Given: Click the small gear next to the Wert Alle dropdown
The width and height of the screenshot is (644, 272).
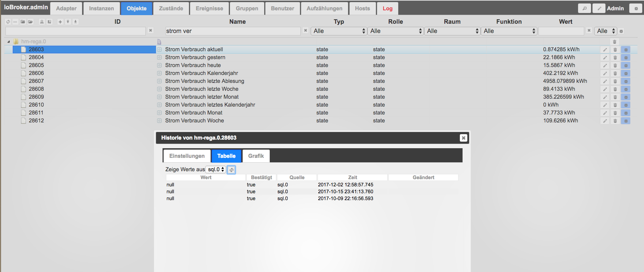Looking at the screenshot, I should [621, 31].
